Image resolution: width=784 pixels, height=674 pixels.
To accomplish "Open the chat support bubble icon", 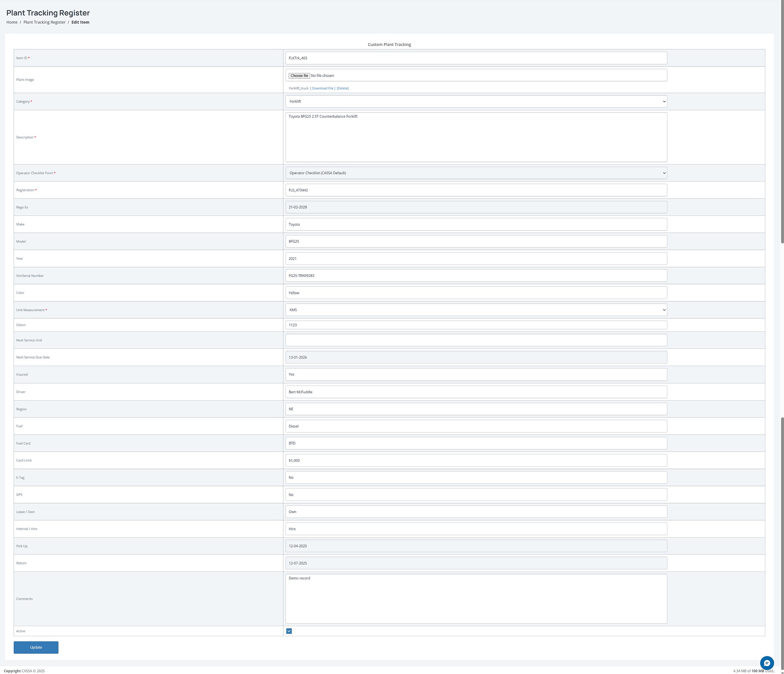I will 767,663.
